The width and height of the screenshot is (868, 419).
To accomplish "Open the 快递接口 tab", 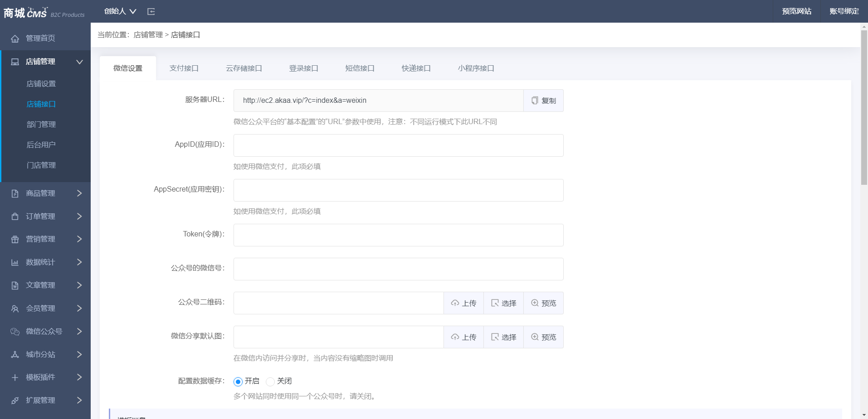I will (415, 68).
